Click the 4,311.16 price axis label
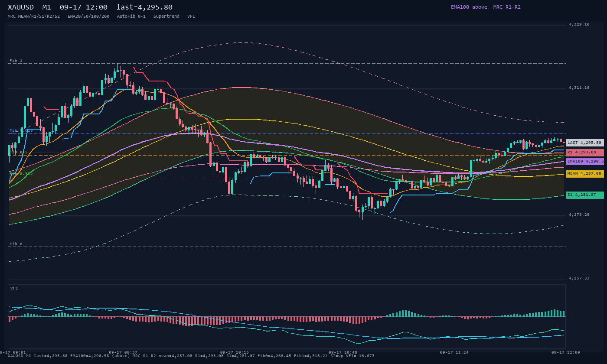 (x=579, y=88)
